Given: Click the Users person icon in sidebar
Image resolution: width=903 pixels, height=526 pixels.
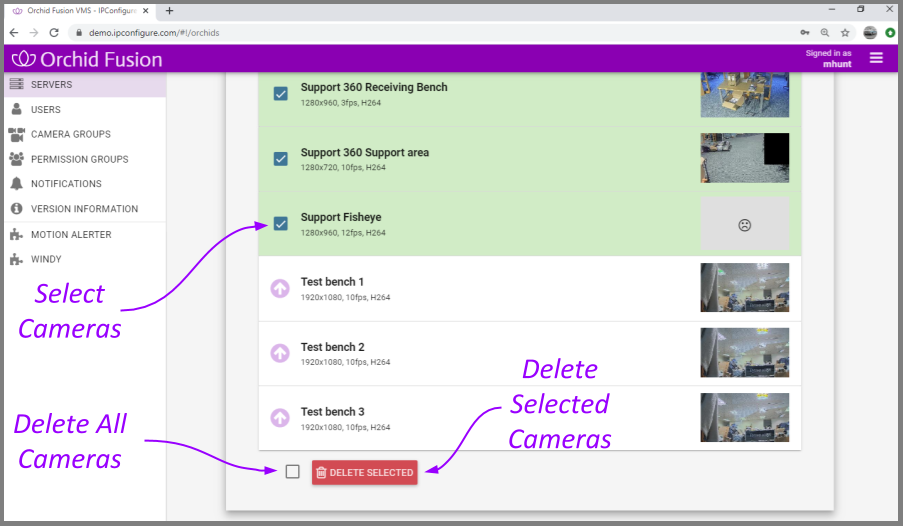Looking at the screenshot, I should [x=17, y=109].
